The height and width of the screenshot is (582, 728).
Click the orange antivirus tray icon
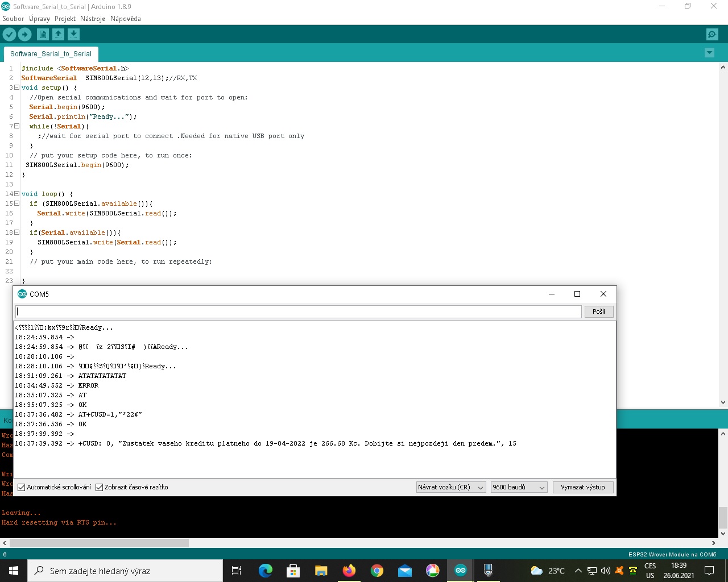click(619, 571)
